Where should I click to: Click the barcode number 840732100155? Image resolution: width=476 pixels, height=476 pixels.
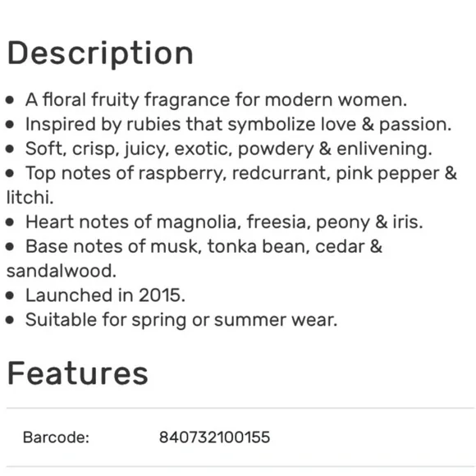[214, 437]
